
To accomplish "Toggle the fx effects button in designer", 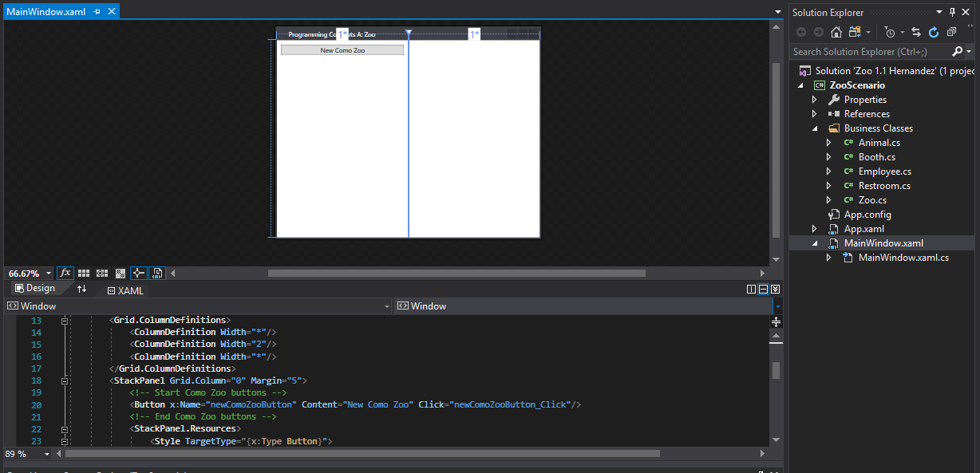I will click(x=65, y=273).
